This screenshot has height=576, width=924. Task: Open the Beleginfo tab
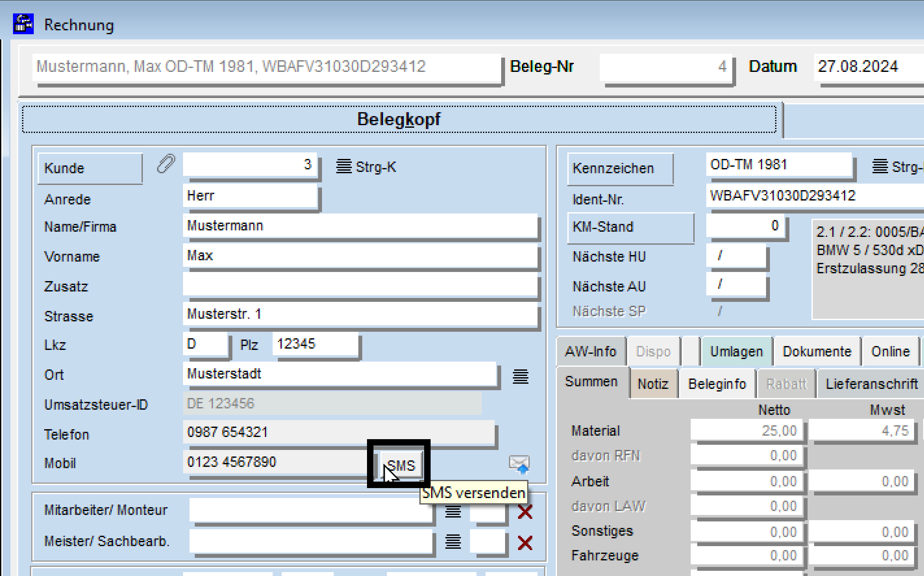coord(717,384)
